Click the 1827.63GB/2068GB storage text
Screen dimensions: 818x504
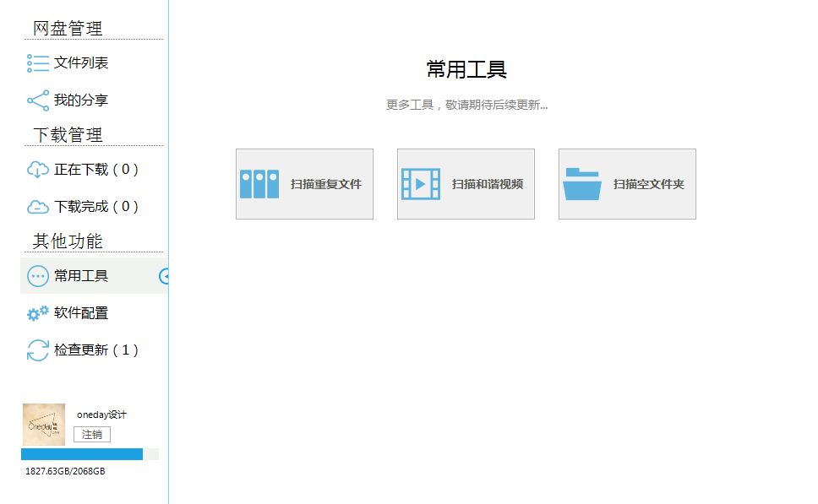tap(65, 471)
